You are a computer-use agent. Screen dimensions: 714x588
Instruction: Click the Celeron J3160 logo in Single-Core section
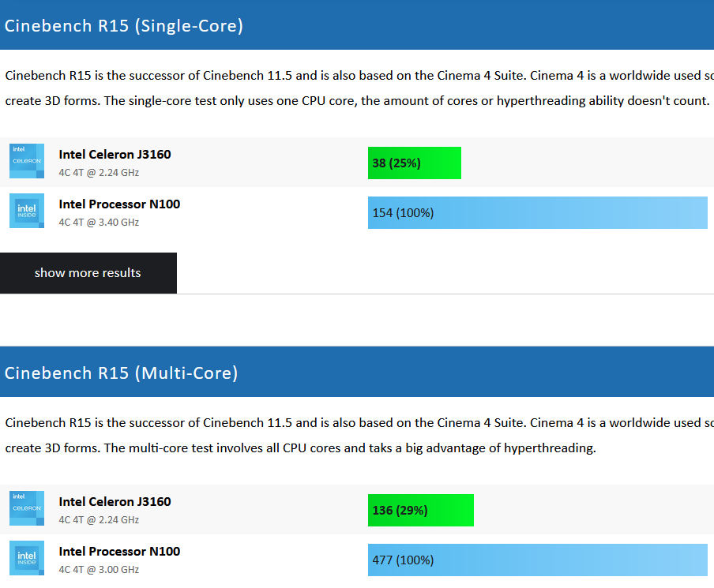pyautogui.click(x=27, y=161)
